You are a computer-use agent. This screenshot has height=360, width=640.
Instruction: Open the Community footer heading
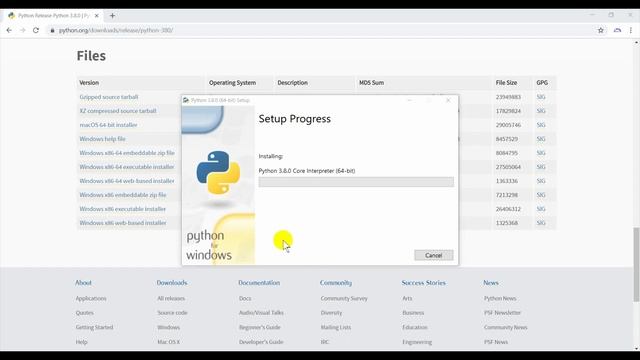point(336,282)
